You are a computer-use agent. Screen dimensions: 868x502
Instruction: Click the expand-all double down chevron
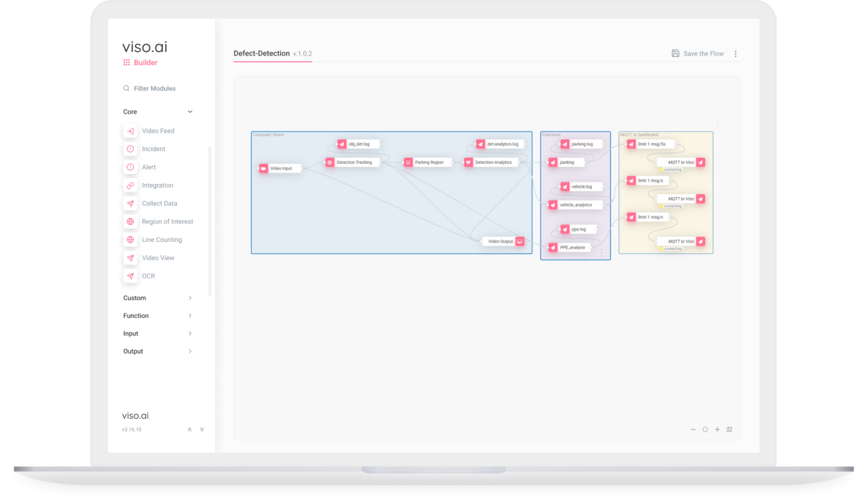point(202,430)
